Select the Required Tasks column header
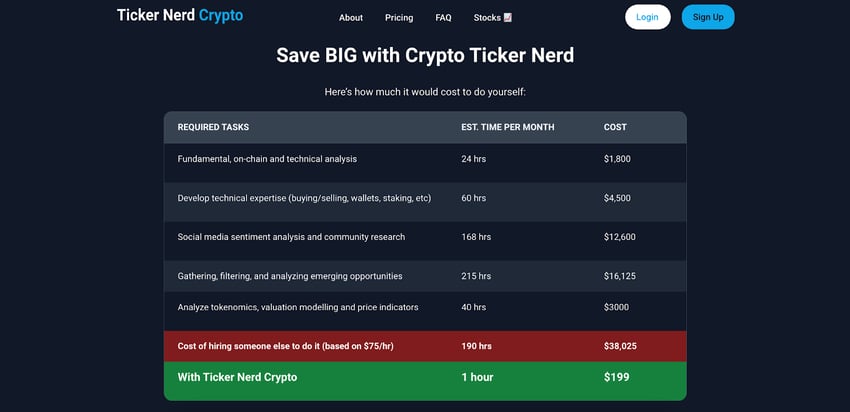The height and width of the screenshot is (412, 850). click(213, 127)
